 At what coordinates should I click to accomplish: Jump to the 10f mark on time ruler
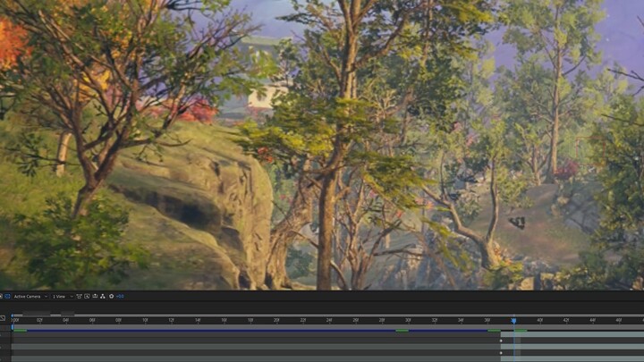(145, 320)
